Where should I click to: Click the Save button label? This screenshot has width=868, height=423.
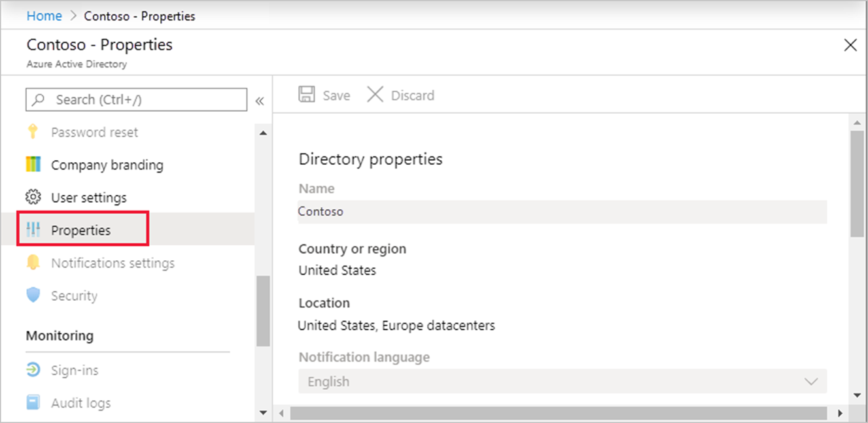(336, 95)
